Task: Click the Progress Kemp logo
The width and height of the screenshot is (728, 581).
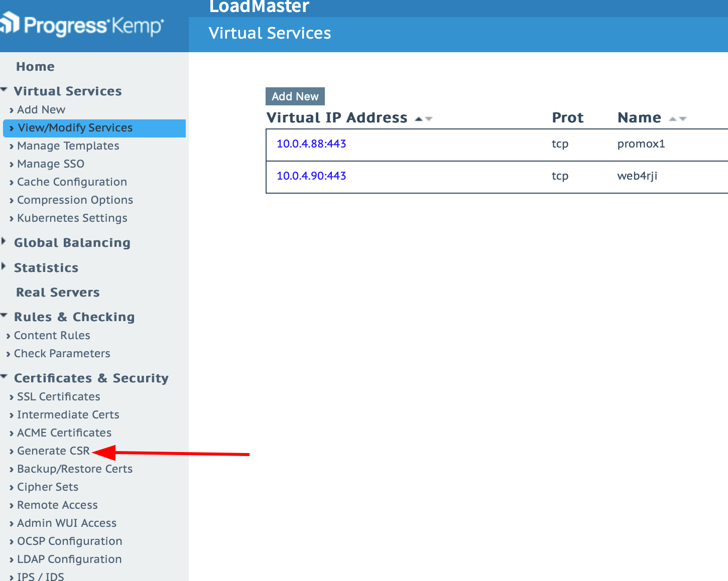Action: point(83,25)
